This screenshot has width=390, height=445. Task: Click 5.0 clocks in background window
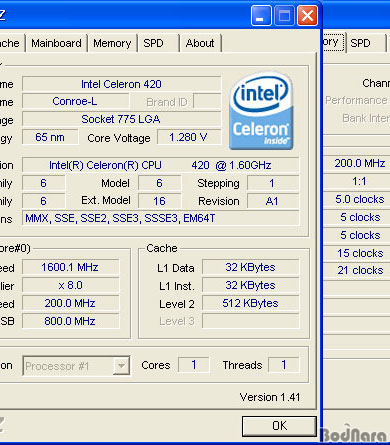[x=360, y=199]
